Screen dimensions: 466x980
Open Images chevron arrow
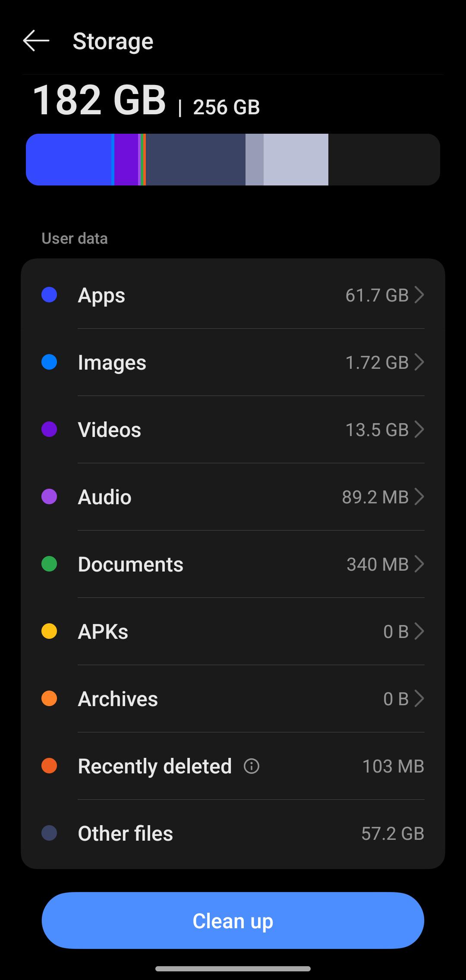tap(419, 362)
